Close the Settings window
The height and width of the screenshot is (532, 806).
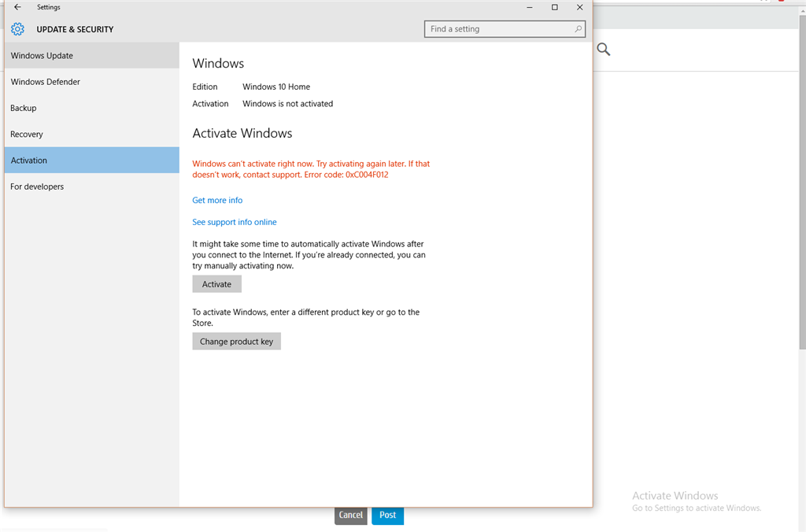coord(580,7)
